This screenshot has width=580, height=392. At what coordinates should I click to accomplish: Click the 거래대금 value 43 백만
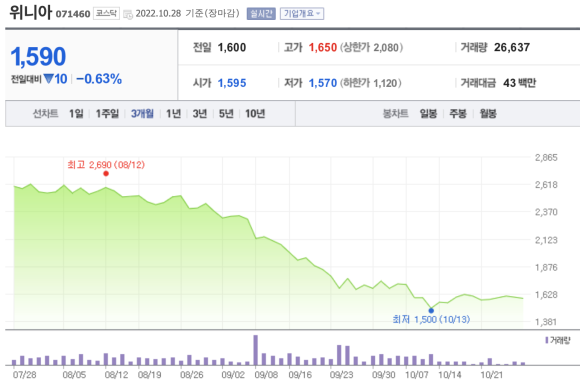[x=519, y=83]
